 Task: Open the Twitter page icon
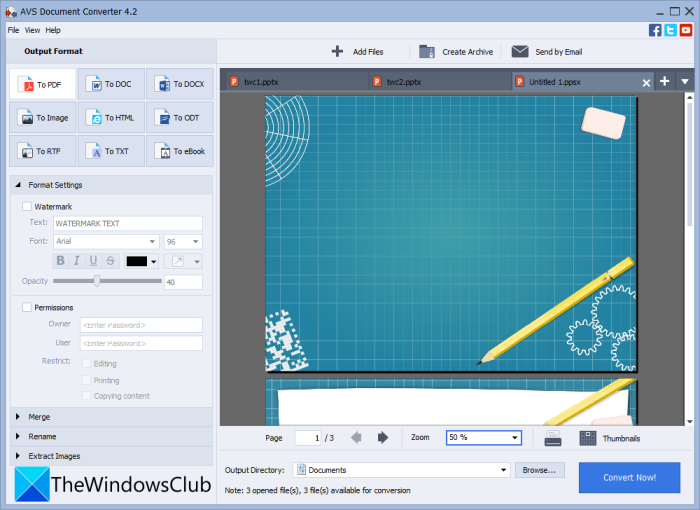[x=671, y=30]
